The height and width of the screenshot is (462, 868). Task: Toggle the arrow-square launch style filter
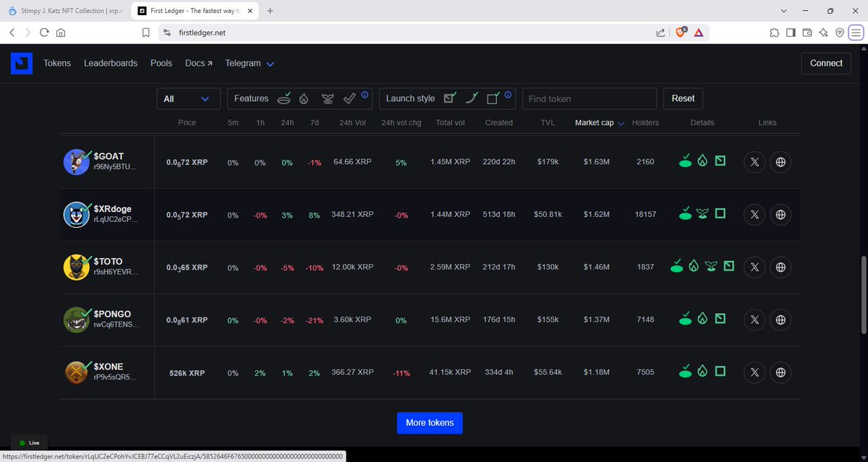click(450, 98)
